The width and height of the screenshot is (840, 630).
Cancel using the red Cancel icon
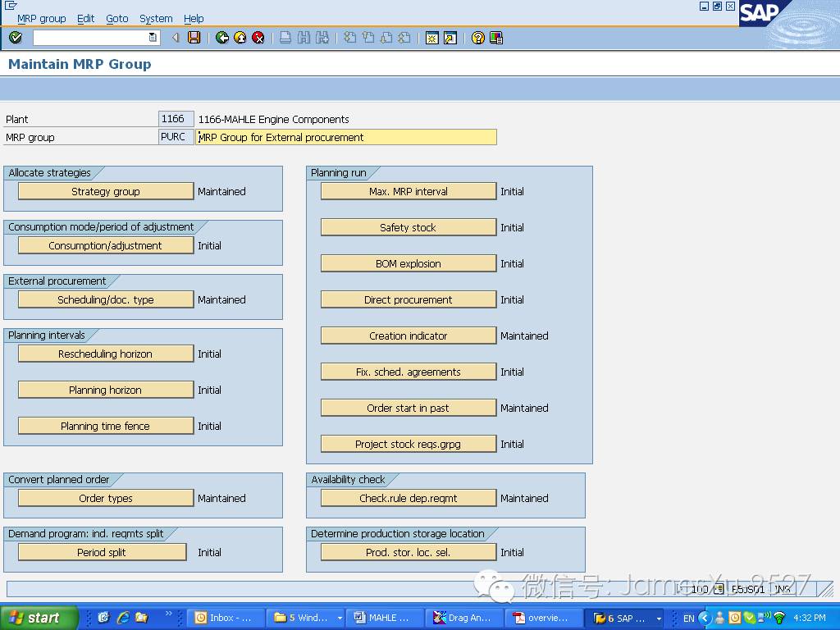258,38
